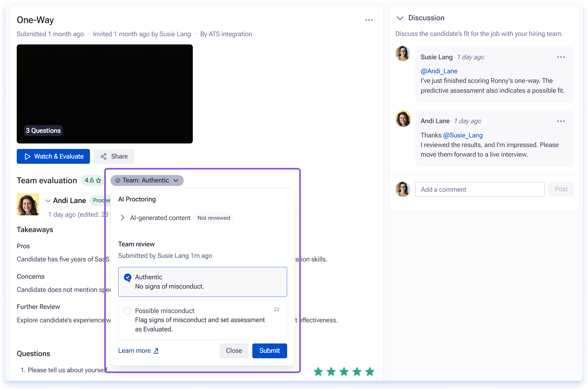Select the Possible misconduct radio option
The width and height of the screenshot is (588, 389).
coord(128,311)
